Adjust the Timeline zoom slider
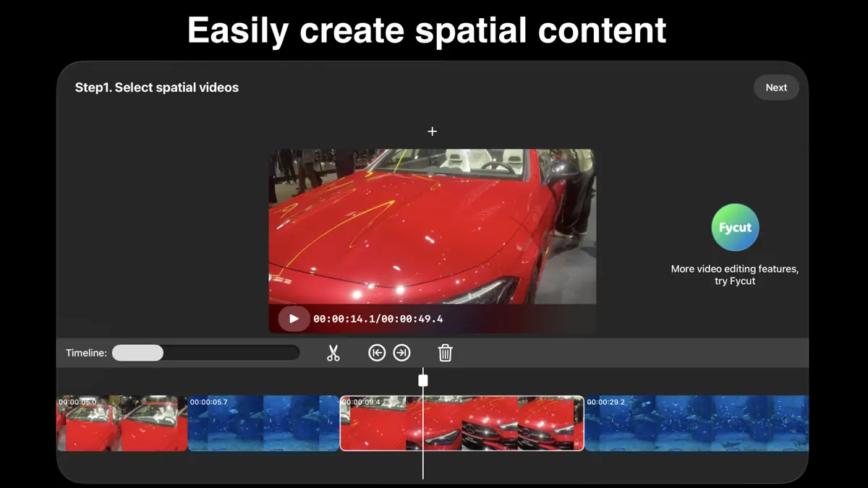Screen dimensions: 868x488 [x=205, y=353]
